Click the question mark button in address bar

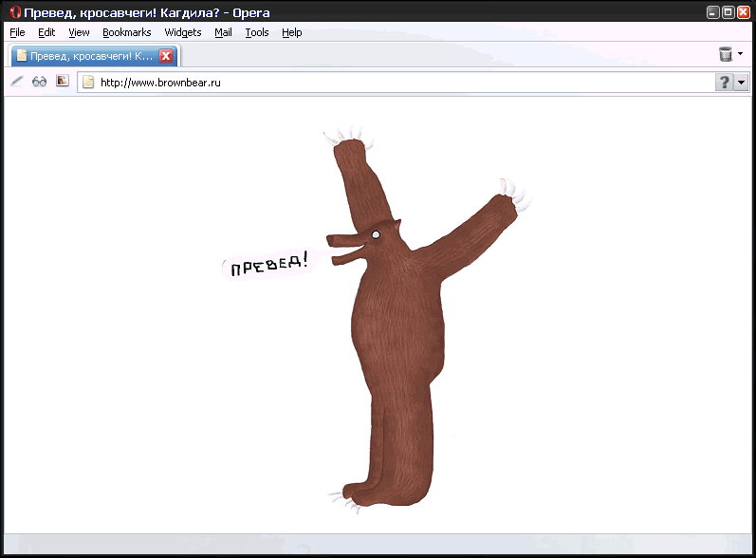coord(724,83)
